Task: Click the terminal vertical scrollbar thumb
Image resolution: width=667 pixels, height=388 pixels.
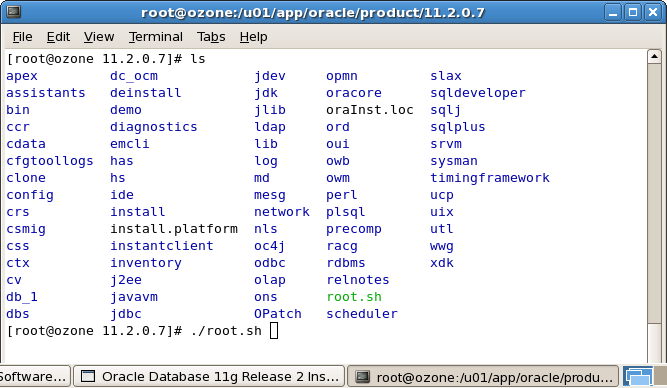Action: (x=654, y=194)
